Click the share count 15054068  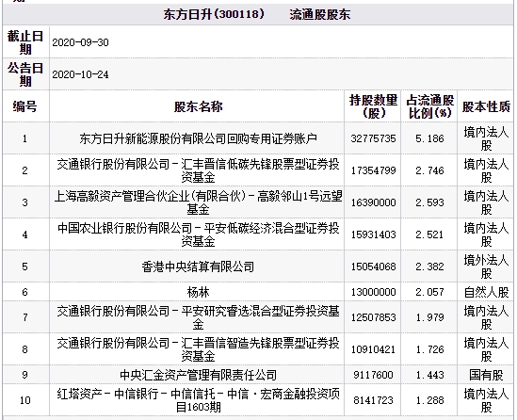click(x=373, y=267)
